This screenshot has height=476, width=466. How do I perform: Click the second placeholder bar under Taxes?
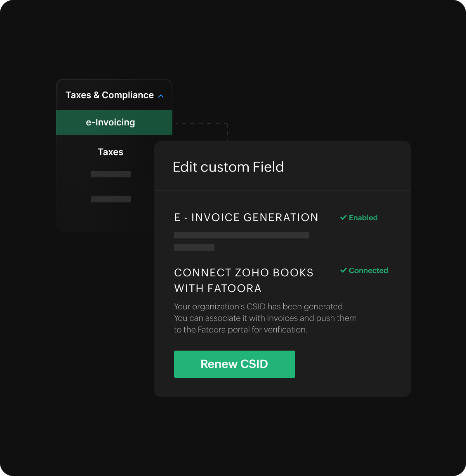point(111,199)
